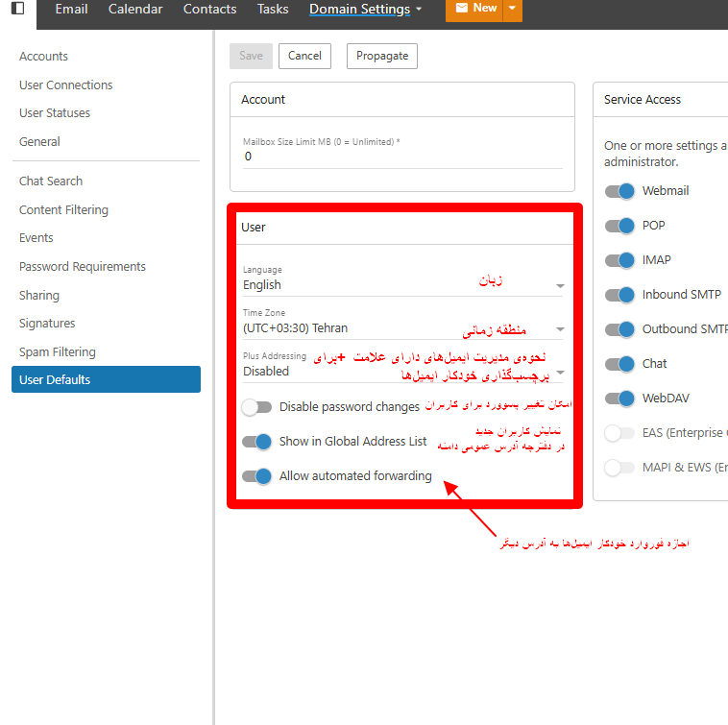
Task: Open Password Requirements settings
Action: coord(83,267)
